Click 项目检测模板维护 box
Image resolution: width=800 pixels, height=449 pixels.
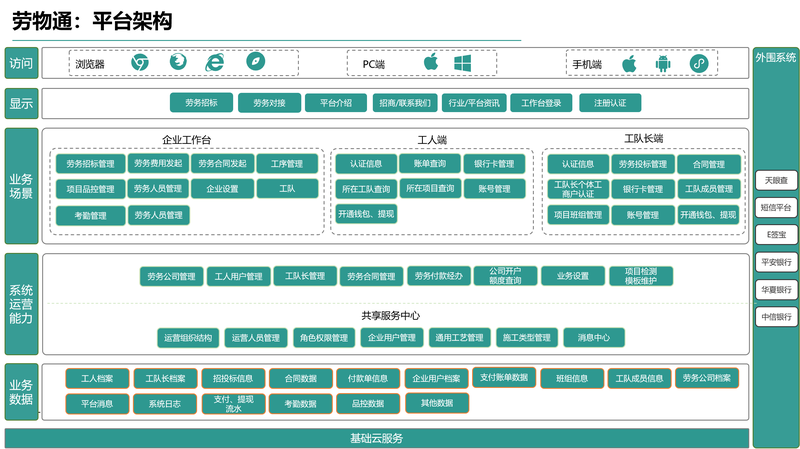[641, 276]
